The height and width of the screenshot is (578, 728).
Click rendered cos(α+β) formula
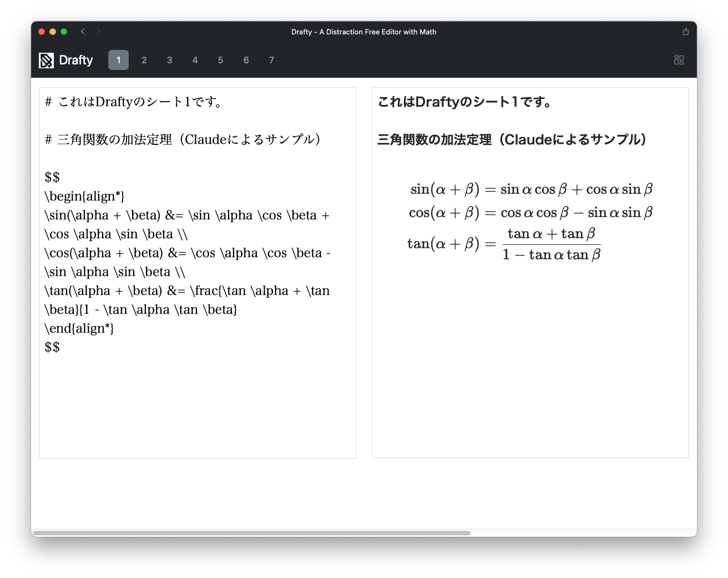tap(531, 213)
